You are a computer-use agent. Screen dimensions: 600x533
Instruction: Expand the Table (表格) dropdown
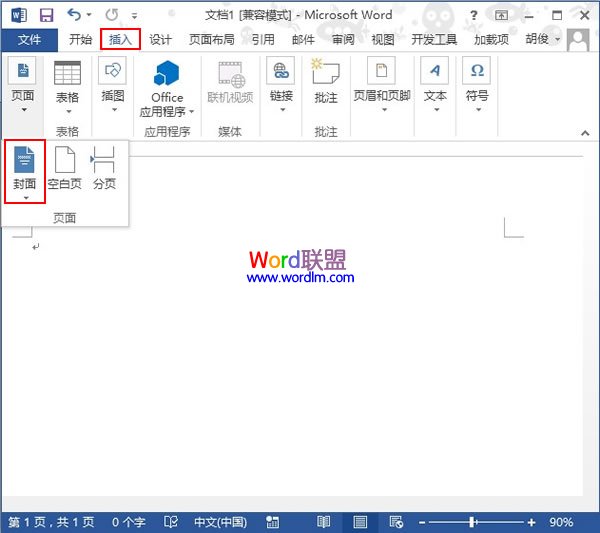(x=67, y=84)
